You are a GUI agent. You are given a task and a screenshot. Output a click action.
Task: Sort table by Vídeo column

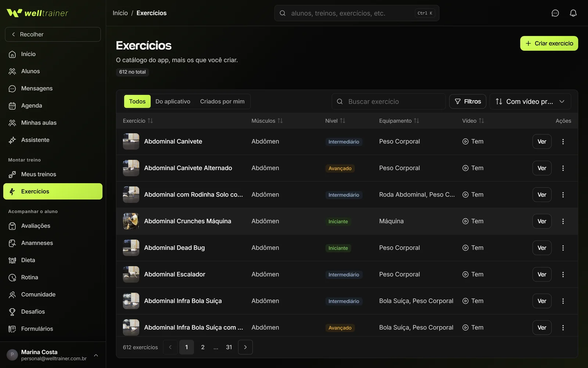pos(473,121)
